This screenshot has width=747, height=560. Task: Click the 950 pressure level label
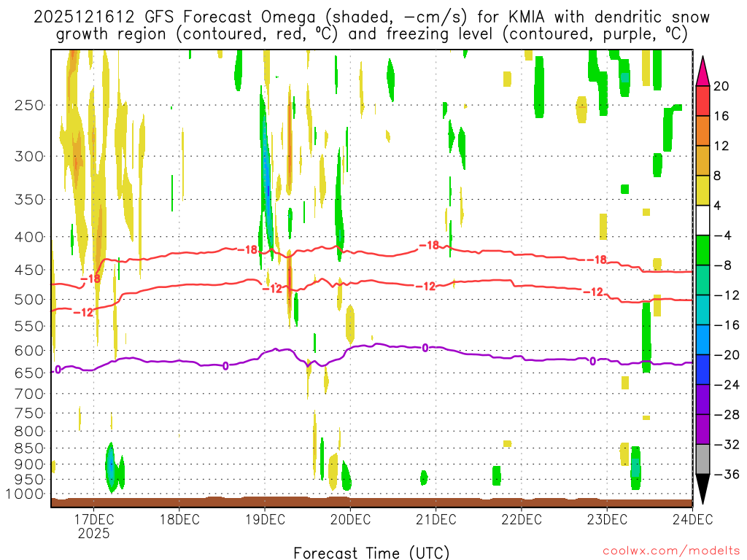pos(29,480)
